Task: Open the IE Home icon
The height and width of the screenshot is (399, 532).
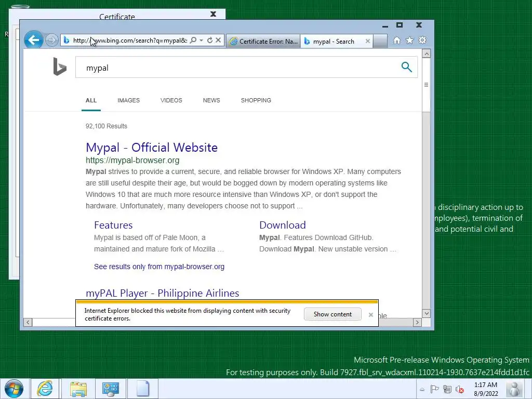Action: [x=396, y=41]
